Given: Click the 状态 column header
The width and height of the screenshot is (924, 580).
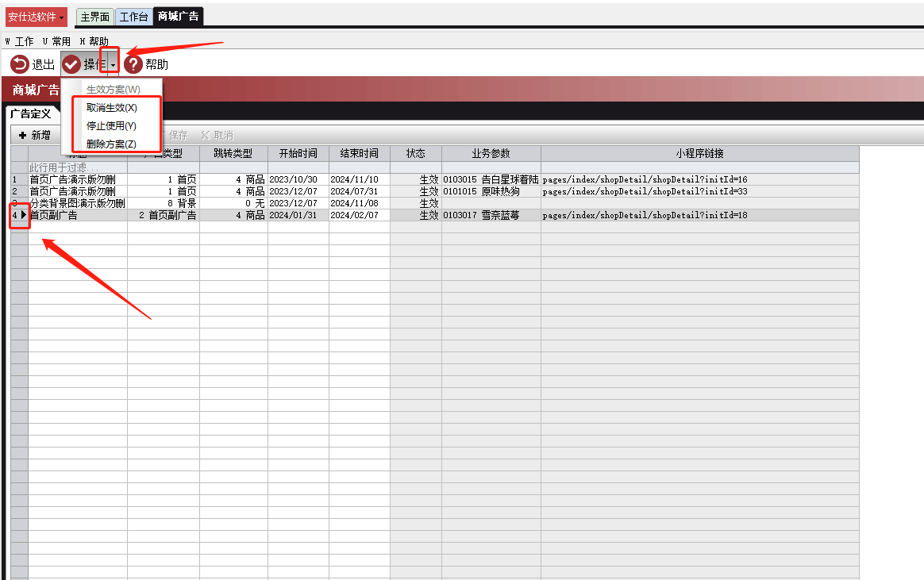Looking at the screenshot, I should [x=415, y=153].
